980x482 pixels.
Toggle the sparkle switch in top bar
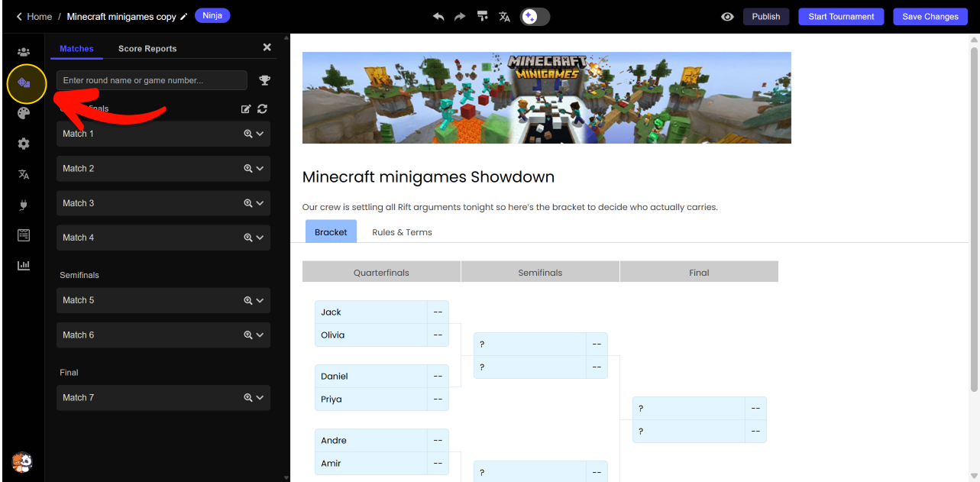point(535,17)
